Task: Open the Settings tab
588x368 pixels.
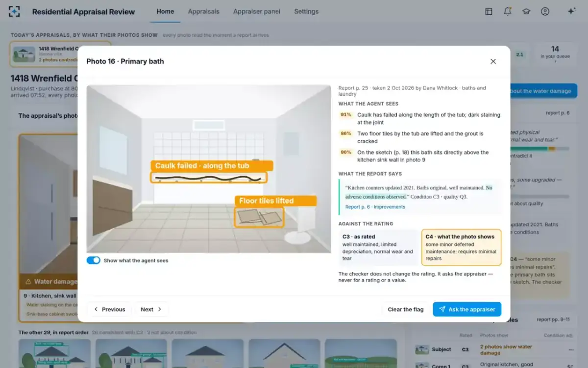Action: 306,11
